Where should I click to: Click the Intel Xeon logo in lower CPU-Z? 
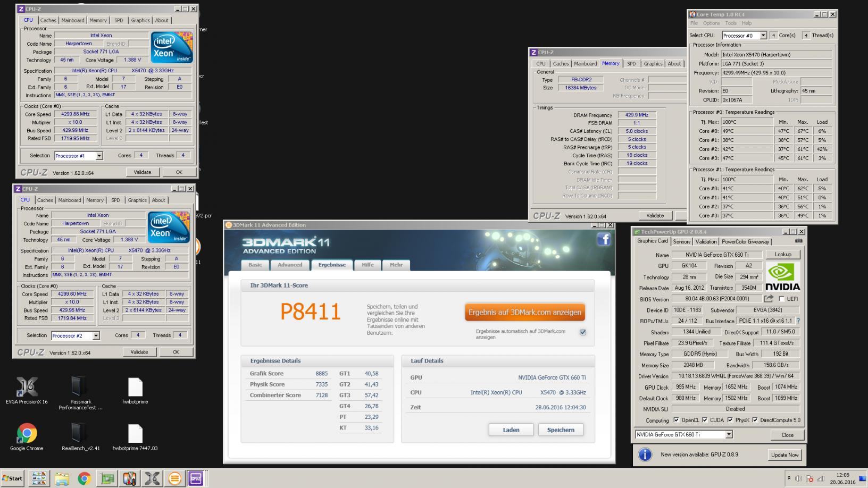pos(169,228)
